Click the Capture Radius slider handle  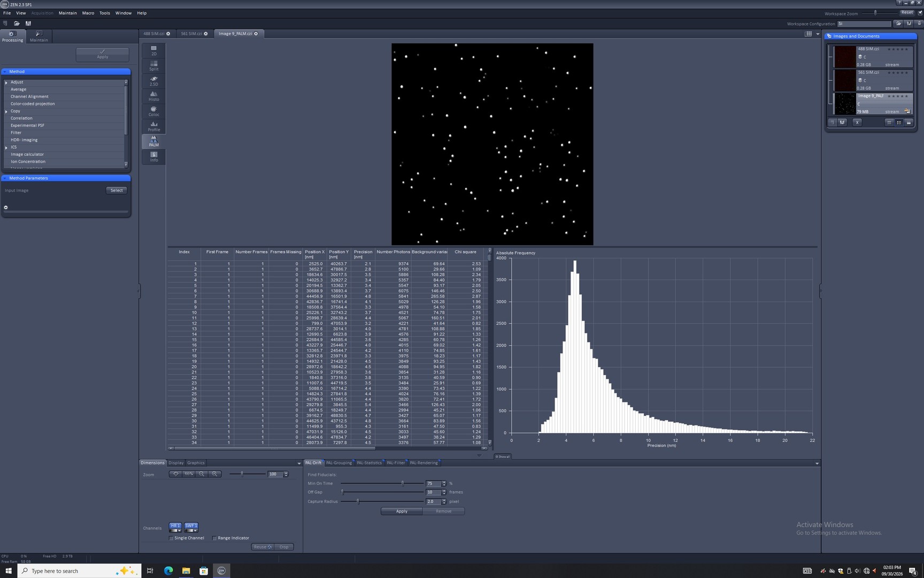coord(358,501)
